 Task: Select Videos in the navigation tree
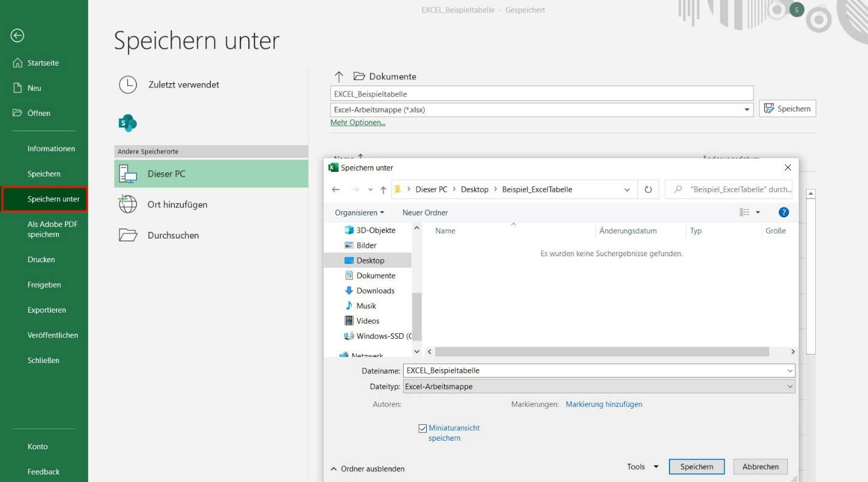[362, 321]
